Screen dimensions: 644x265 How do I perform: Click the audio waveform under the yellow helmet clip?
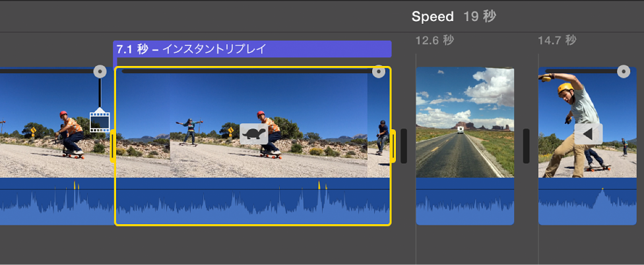coord(587,201)
